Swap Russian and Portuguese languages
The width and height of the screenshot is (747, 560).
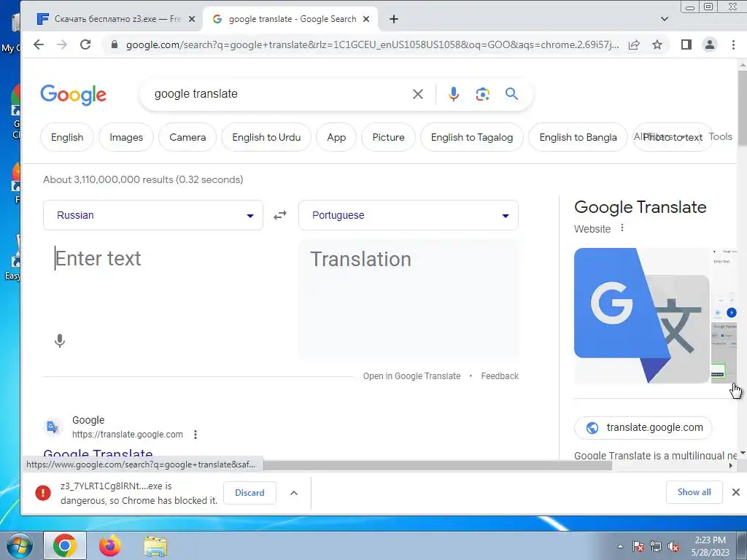point(280,215)
